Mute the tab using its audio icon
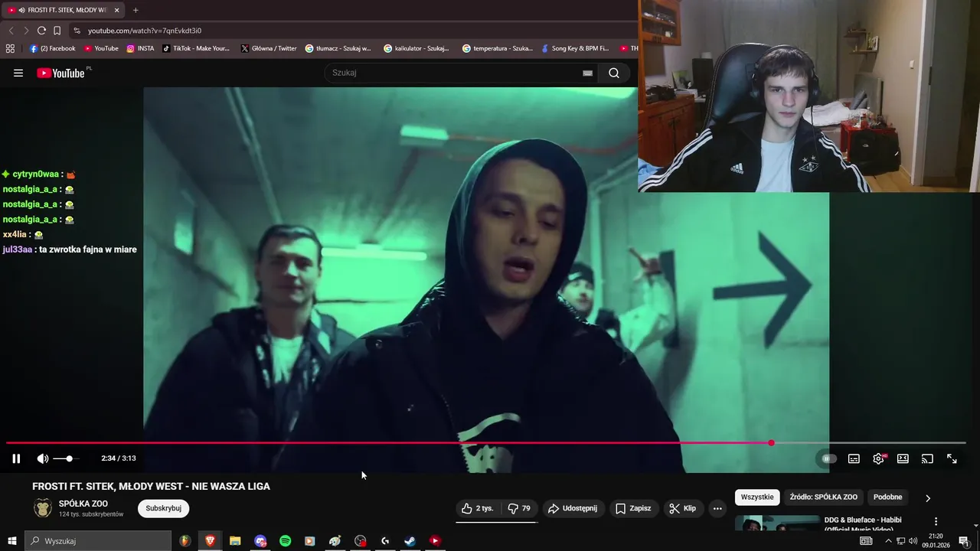The width and height of the screenshot is (980, 551). point(21,10)
